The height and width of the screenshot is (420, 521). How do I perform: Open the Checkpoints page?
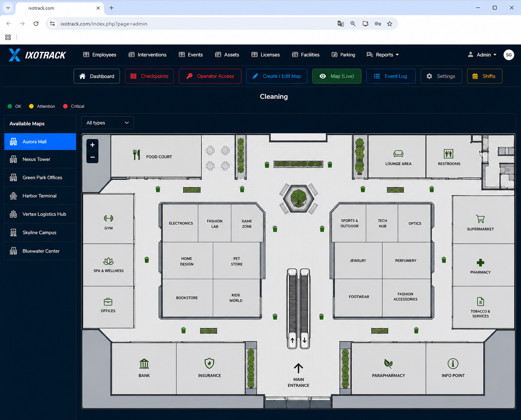click(149, 76)
